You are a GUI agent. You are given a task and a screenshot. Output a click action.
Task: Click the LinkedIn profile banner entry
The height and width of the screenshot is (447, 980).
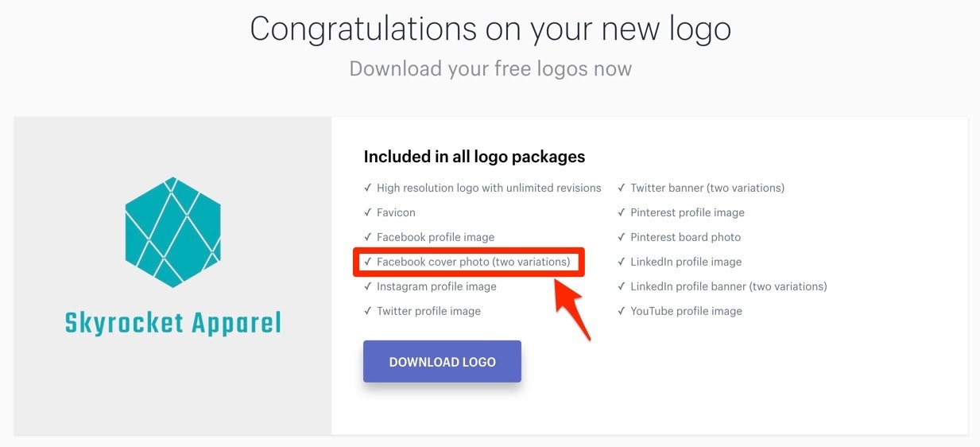click(728, 286)
